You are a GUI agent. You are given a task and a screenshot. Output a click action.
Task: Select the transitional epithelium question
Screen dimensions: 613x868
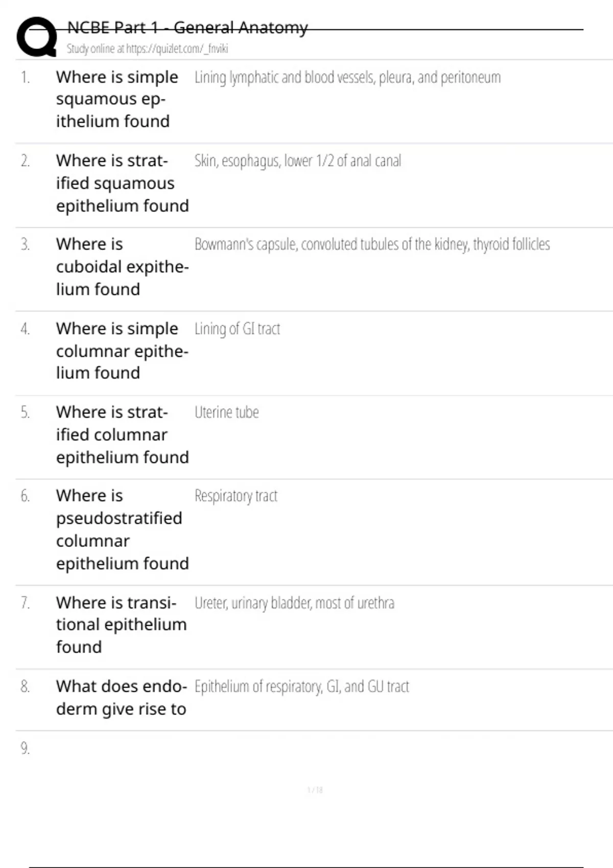(122, 625)
